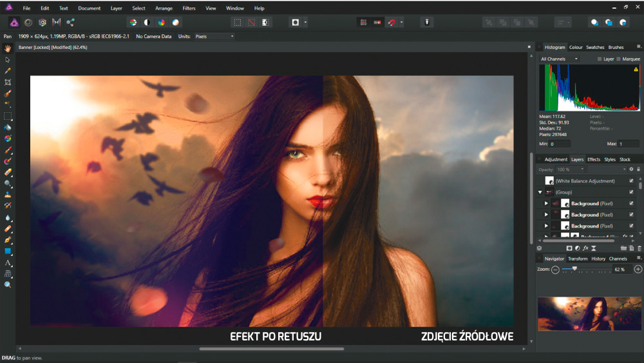Screen dimensions: 644x363
Task: Switch to the Adjustment tab
Action: [x=556, y=159]
